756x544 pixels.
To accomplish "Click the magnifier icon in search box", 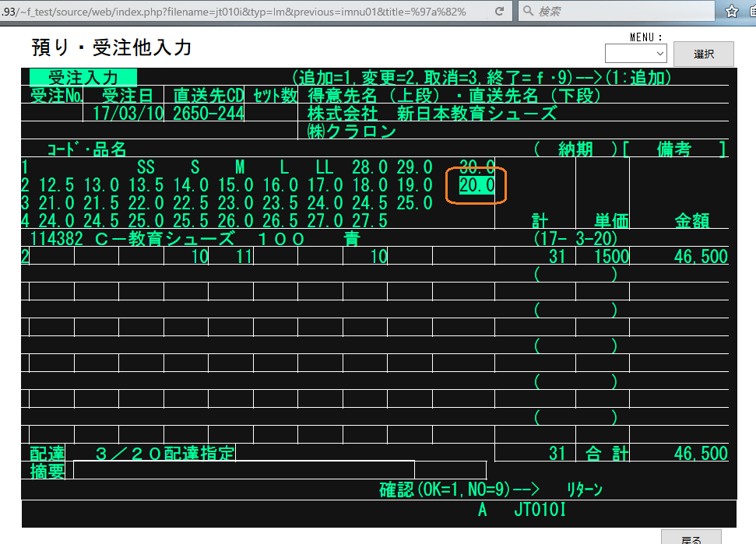I will pos(528,12).
